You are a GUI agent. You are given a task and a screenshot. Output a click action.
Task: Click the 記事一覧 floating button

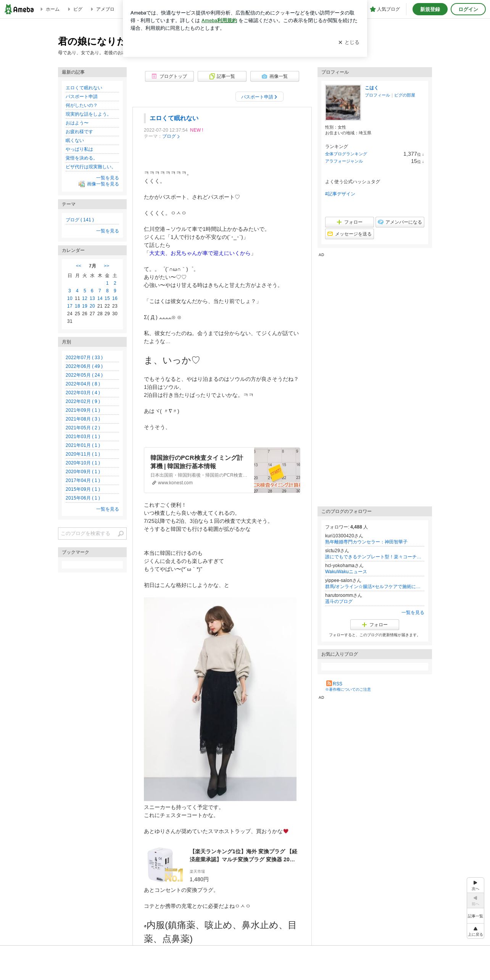pos(475,916)
